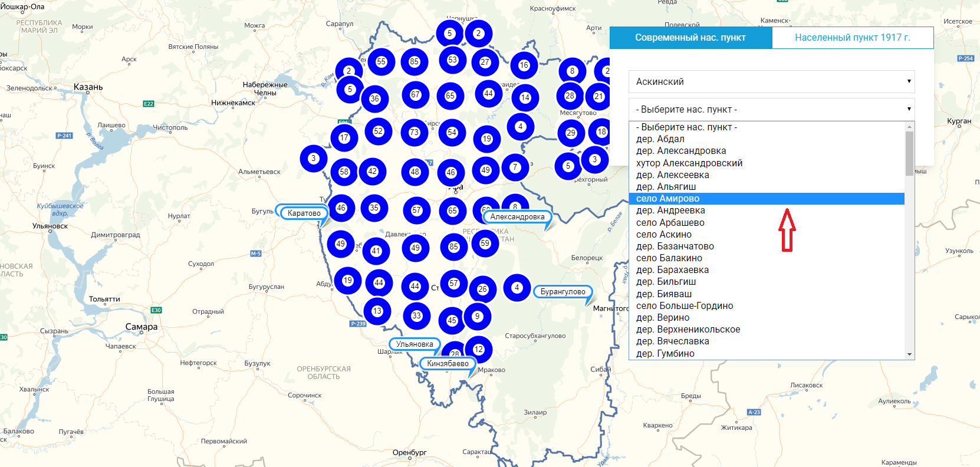
Task: Open the Выберите нас. пункт dropdown
Action: pos(772,109)
